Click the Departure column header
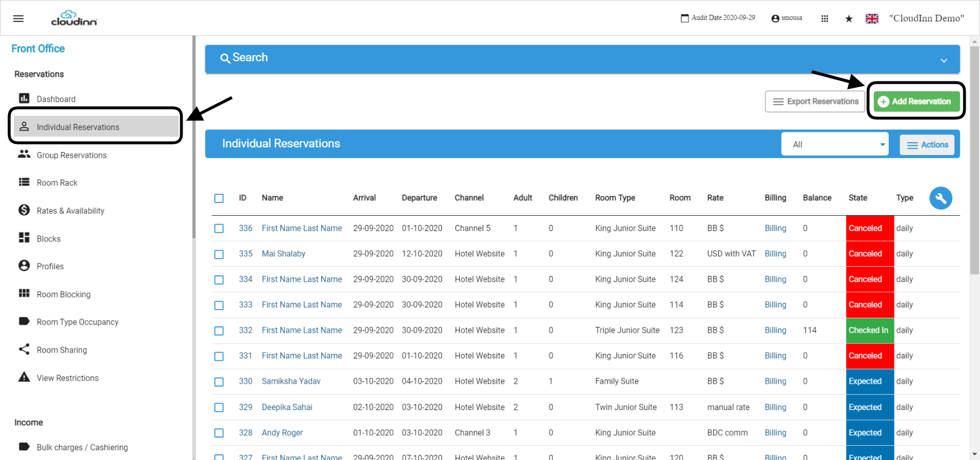The width and height of the screenshot is (980, 460). (x=419, y=197)
